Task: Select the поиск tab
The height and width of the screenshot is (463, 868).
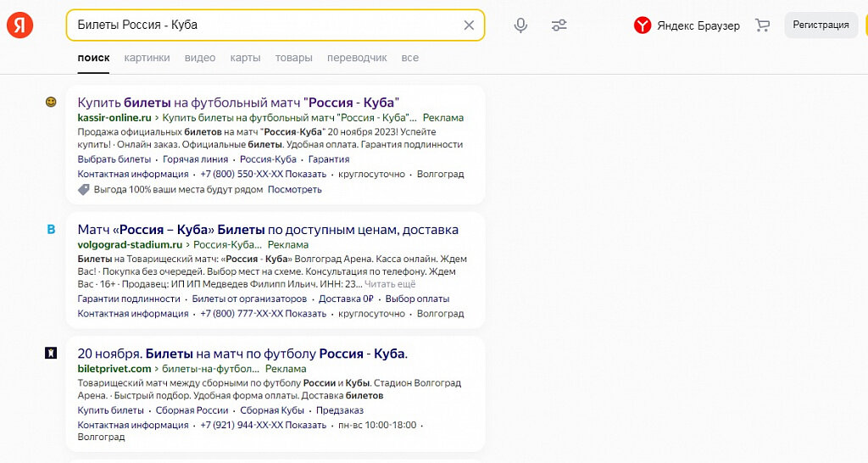Action: [93, 58]
